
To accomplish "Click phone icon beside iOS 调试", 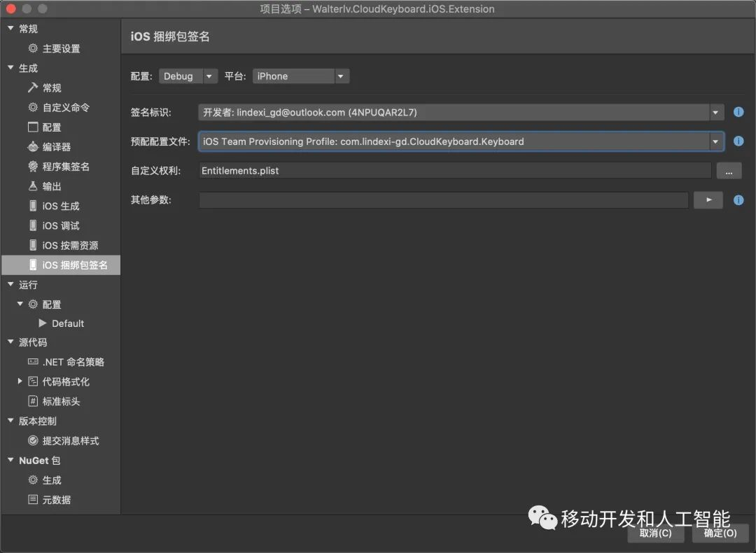I will tap(33, 225).
